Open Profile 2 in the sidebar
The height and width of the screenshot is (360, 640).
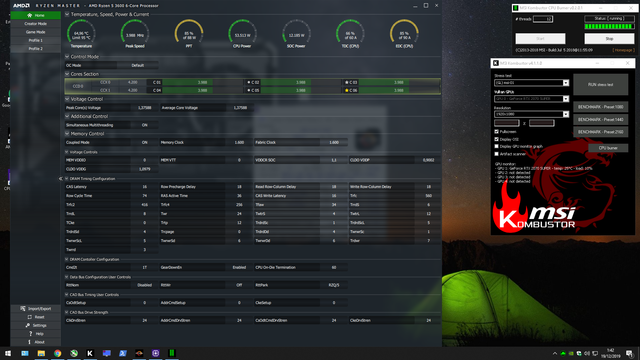click(x=36, y=49)
